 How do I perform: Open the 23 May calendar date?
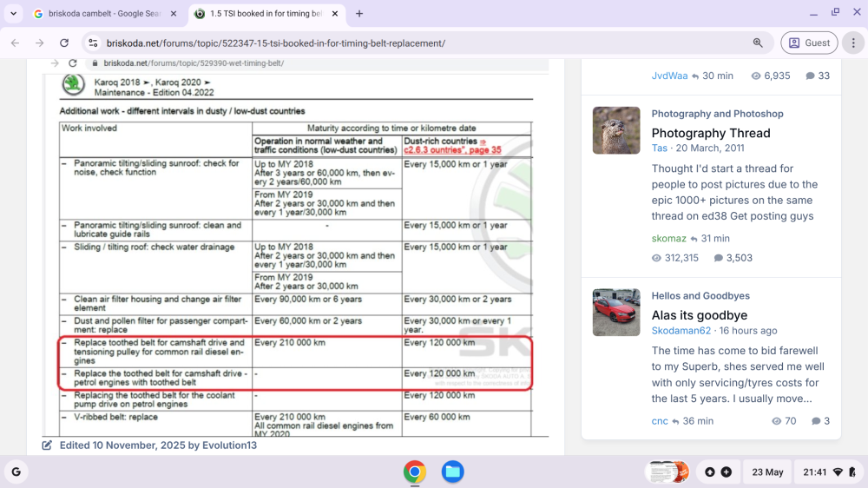coord(767,472)
